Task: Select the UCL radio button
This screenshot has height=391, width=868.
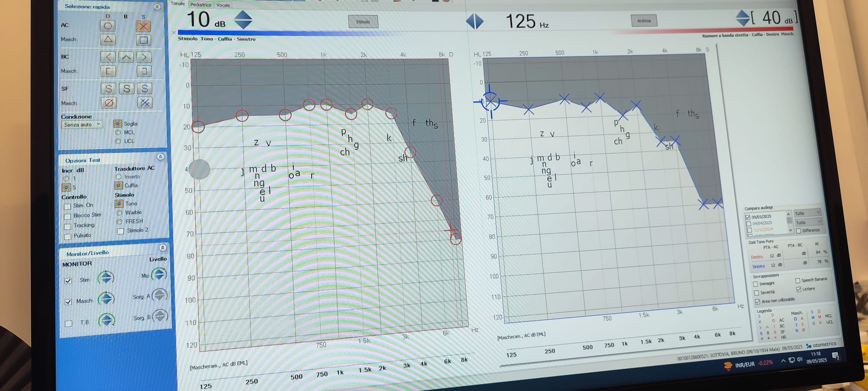Action: (118, 141)
